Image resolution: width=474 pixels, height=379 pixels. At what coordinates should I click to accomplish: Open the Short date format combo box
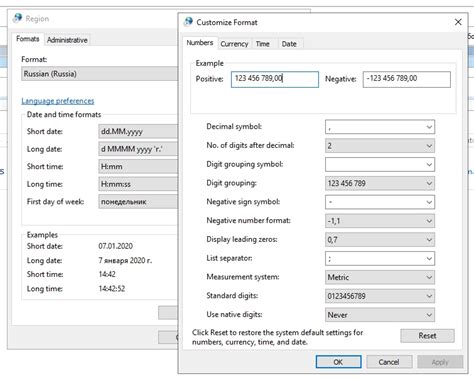[x=138, y=131]
